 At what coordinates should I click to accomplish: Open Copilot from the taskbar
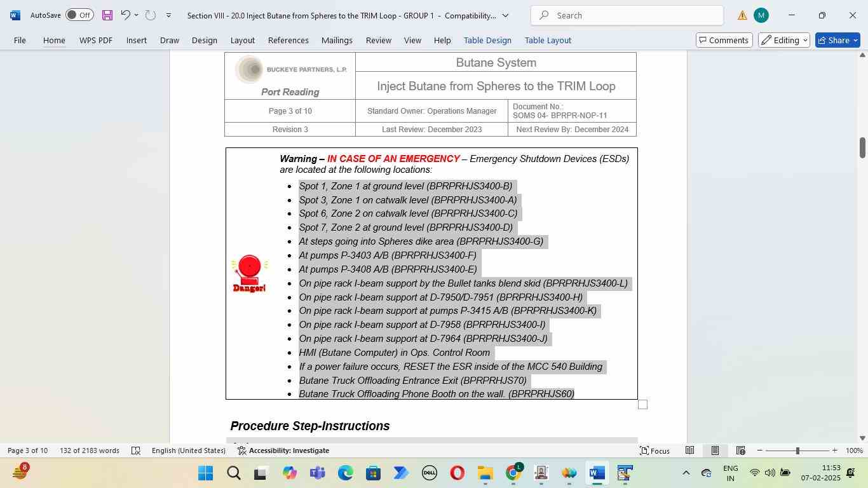pos(289,473)
